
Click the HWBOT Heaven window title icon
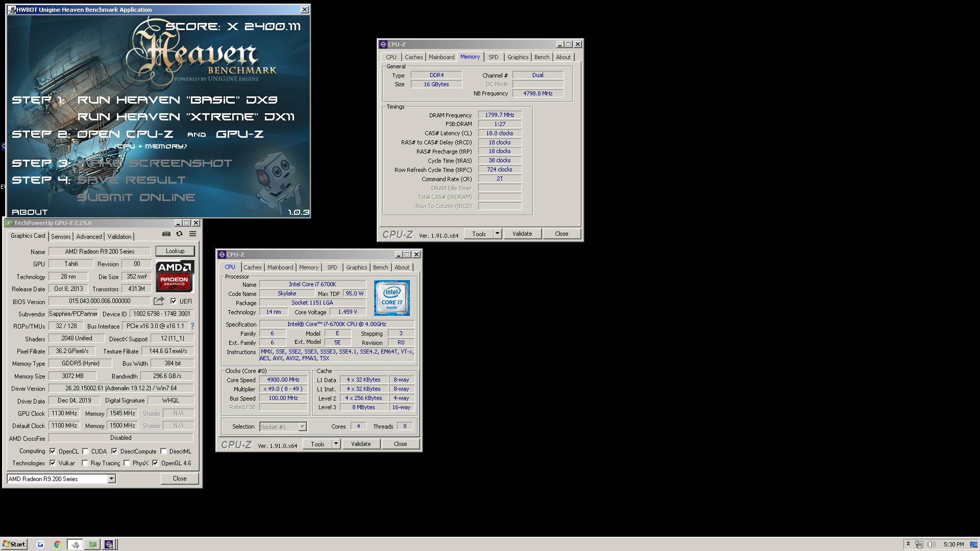pyautogui.click(x=12, y=10)
